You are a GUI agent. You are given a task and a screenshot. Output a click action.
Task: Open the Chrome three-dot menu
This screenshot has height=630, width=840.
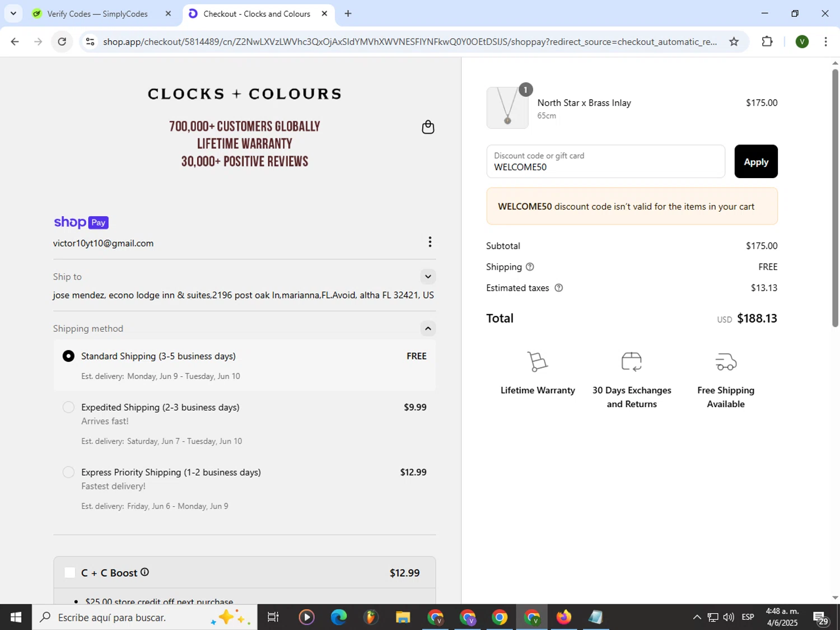click(x=825, y=41)
